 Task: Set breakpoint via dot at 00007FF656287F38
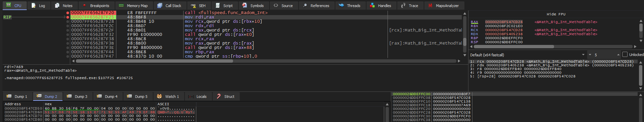pos(68,39)
